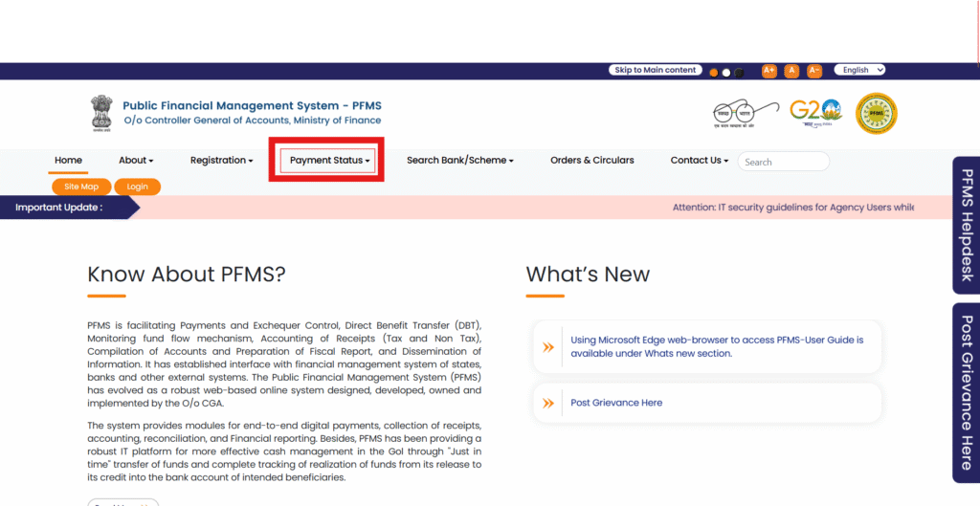
Task: Open the Payment Status dropdown menu
Action: (329, 161)
